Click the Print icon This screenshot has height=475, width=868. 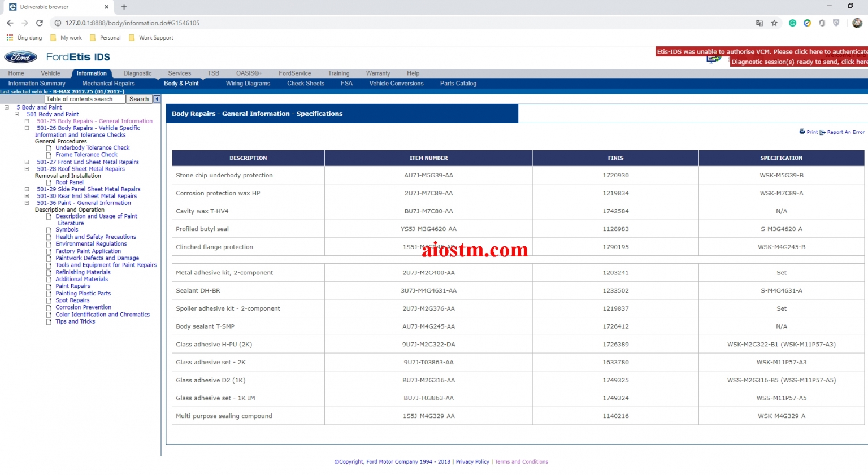point(802,132)
